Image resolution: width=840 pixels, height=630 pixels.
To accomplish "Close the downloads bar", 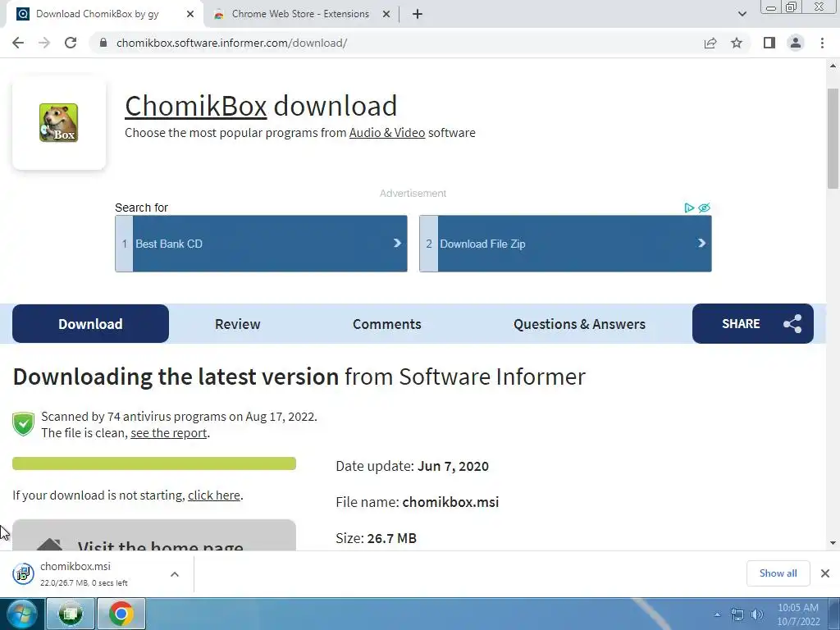I will [x=825, y=573].
